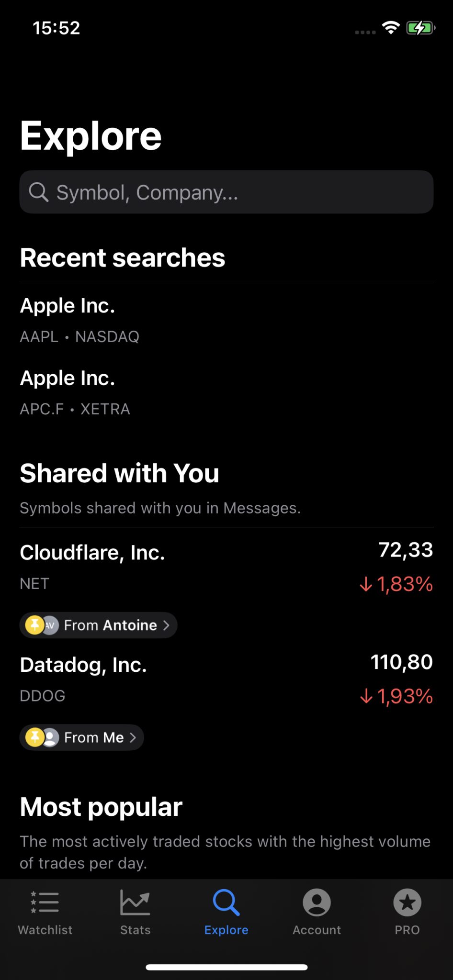
Task: Open the Cloudflare, Inc. stock row
Action: coord(226,567)
